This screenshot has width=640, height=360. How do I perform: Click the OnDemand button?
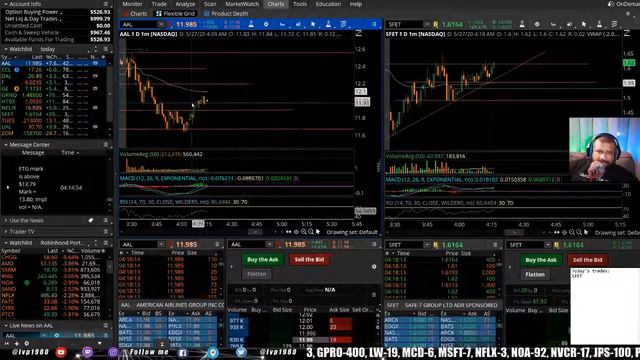tap(624, 4)
